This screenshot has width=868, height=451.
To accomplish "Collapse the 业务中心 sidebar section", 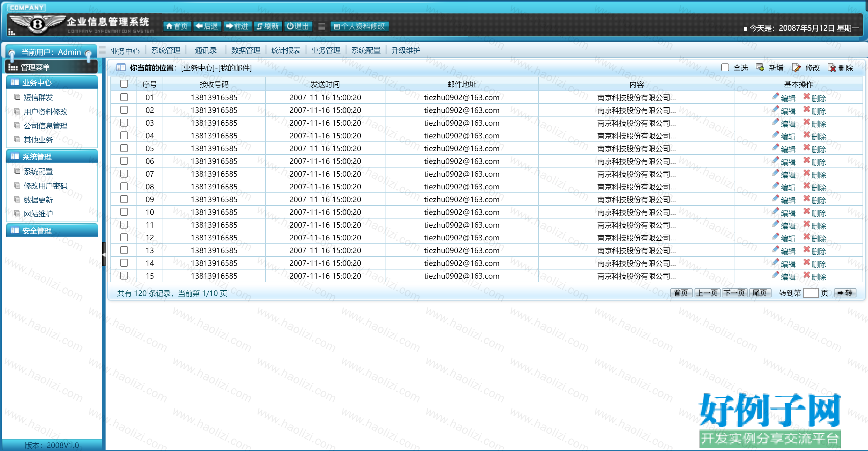I will (x=52, y=82).
